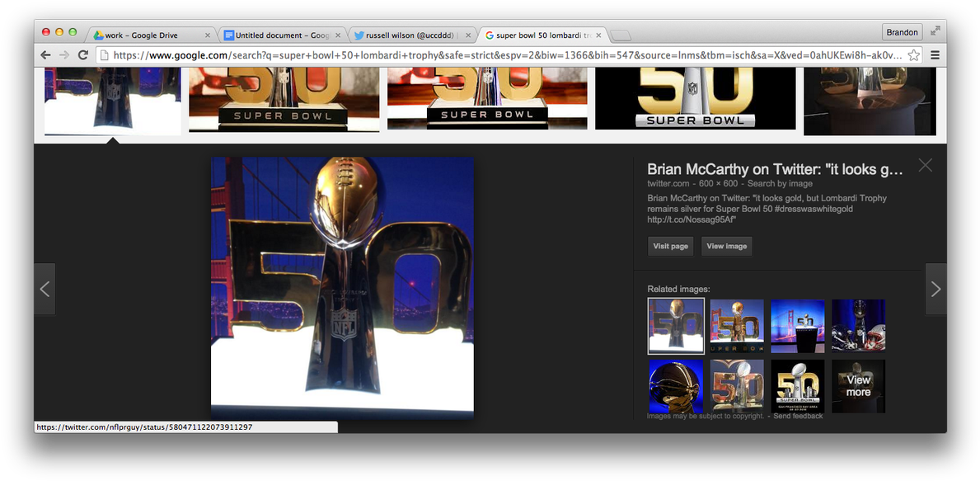Open the Search by image link
This screenshot has width=980, height=481.
point(780,184)
